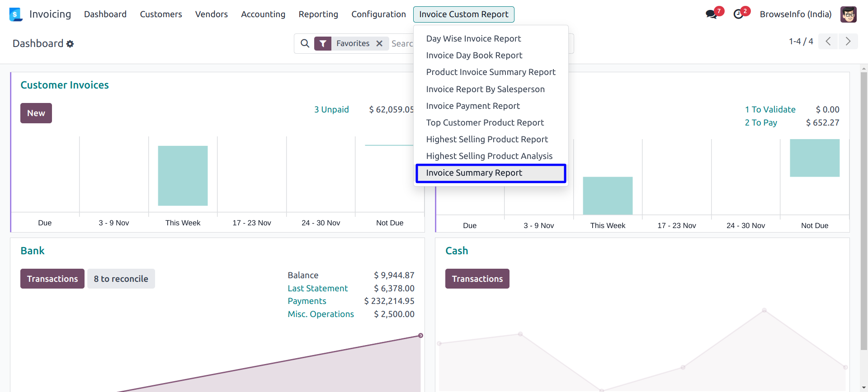This screenshot has height=392, width=868.
Task: Click the search magnifier icon
Action: [305, 43]
